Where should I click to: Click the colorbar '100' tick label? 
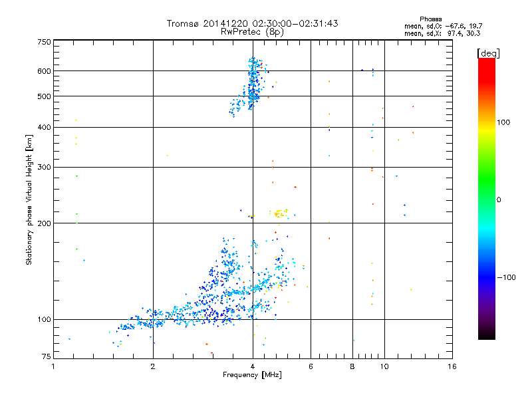[x=503, y=122]
